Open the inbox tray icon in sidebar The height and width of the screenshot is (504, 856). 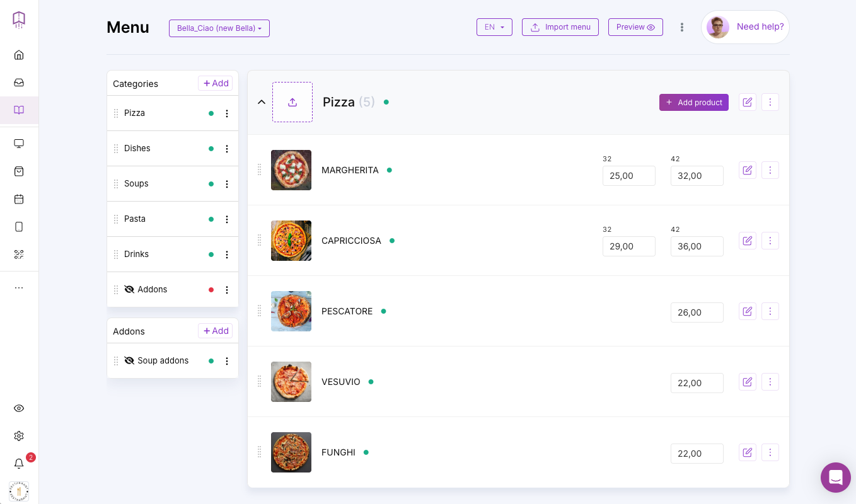pos(19,83)
